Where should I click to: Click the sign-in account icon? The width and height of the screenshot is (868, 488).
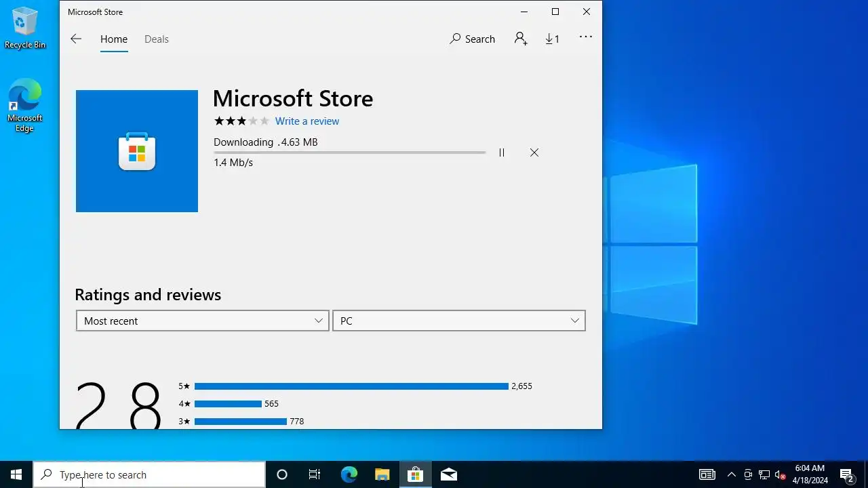pos(521,39)
